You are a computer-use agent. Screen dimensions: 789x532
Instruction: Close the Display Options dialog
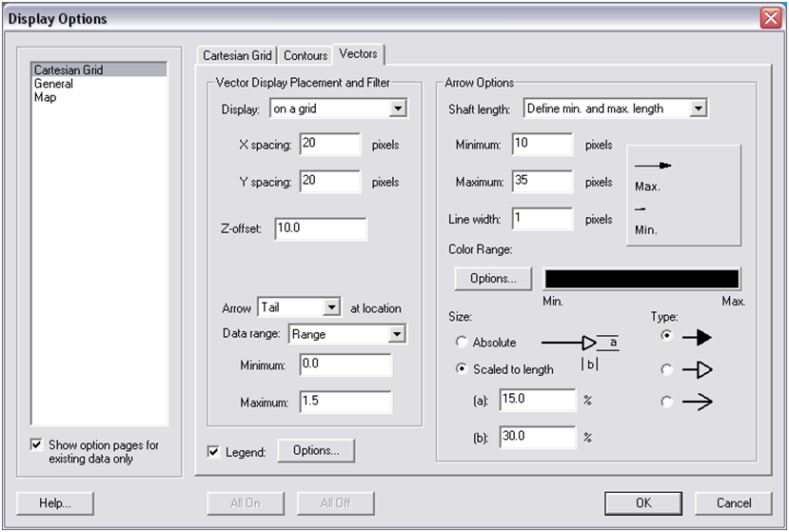tap(770, 18)
